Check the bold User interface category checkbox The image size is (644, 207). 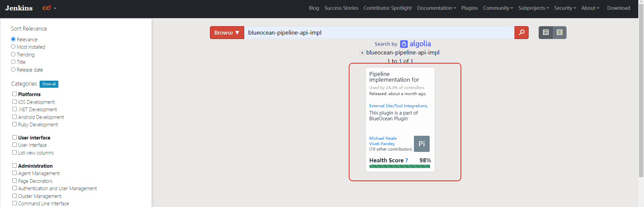pyautogui.click(x=15, y=137)
